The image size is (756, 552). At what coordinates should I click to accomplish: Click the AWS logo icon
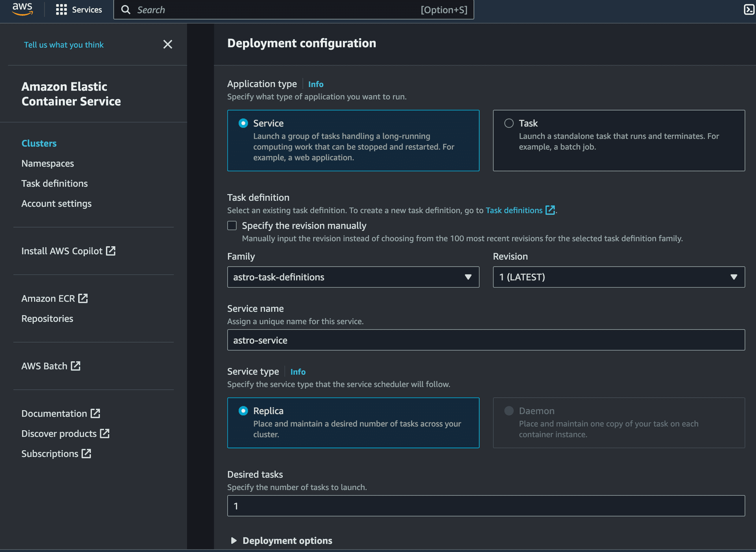tap(22, 9)
